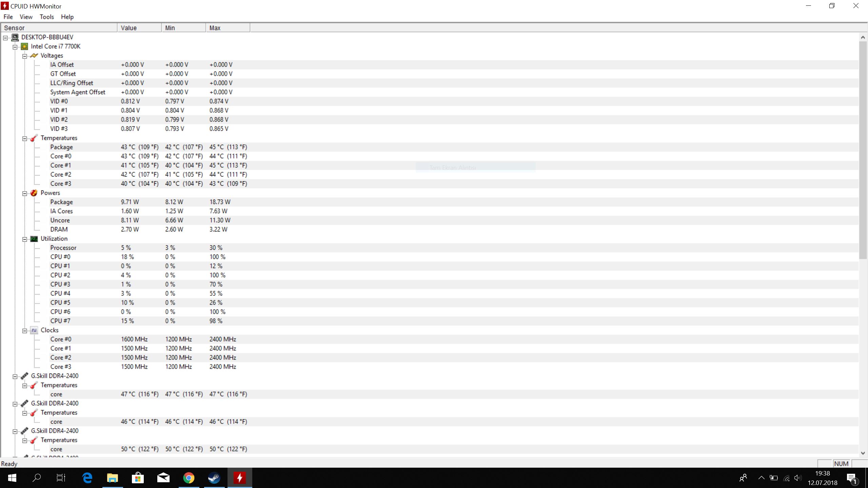Collapse the Powers tree node
Image resolution: width=868 pixels, height=488 pixels.
coord(25,194)
